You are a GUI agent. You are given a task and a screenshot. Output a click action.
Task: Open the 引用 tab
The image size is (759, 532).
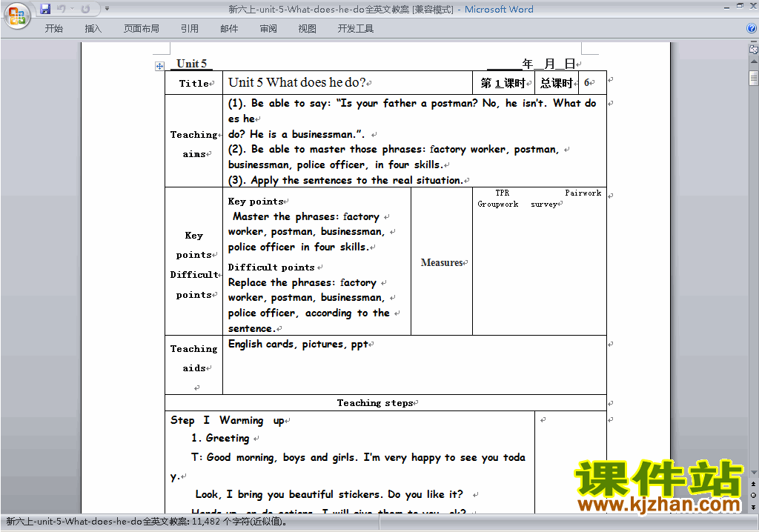click(x=190, y=29)
